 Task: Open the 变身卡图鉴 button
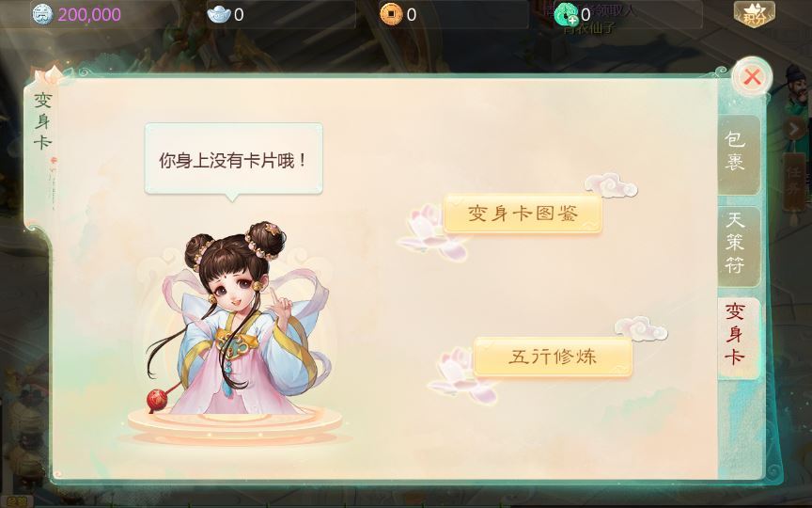[523, 214]
